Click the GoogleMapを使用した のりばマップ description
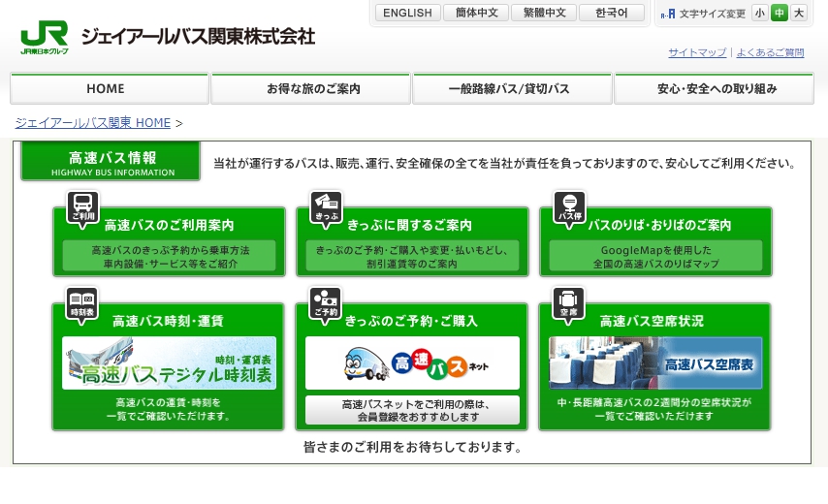This screenshot has width=828, height=504. [x=655, y=257]
